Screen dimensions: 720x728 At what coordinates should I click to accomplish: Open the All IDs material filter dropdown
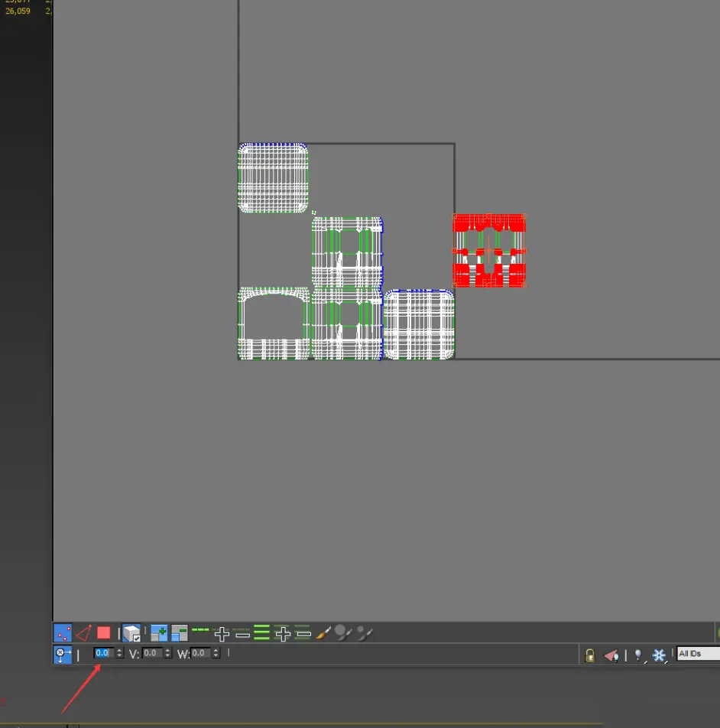698,654
